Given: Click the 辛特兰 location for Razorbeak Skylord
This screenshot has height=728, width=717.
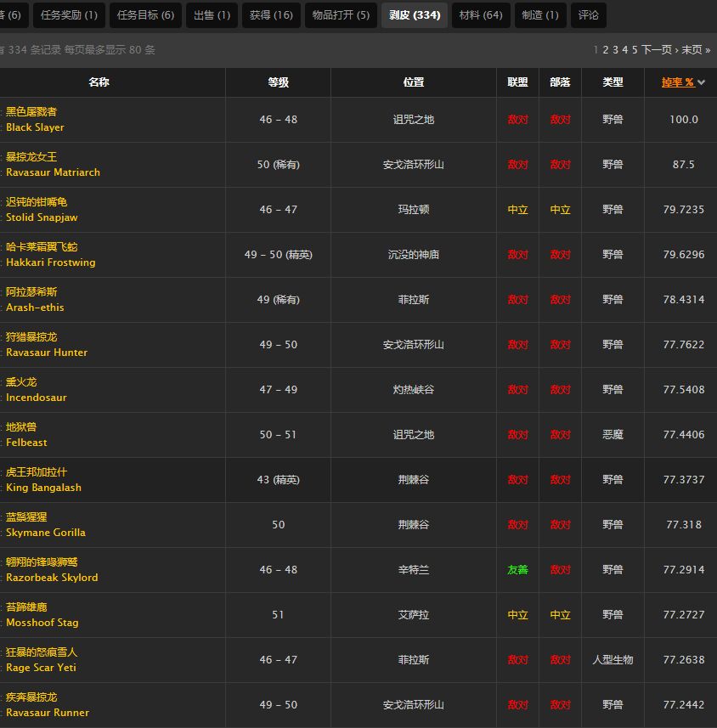Looking at the screenshot, I should (x=414, y=570).
